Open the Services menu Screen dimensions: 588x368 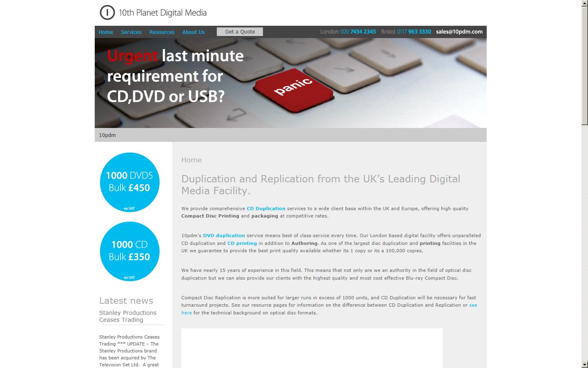coord(131,32)
